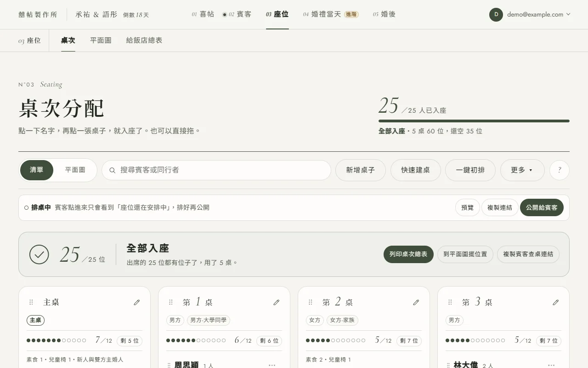
Task: Click the drag handle on 第1桌 card
Action: tap(171, 302)
